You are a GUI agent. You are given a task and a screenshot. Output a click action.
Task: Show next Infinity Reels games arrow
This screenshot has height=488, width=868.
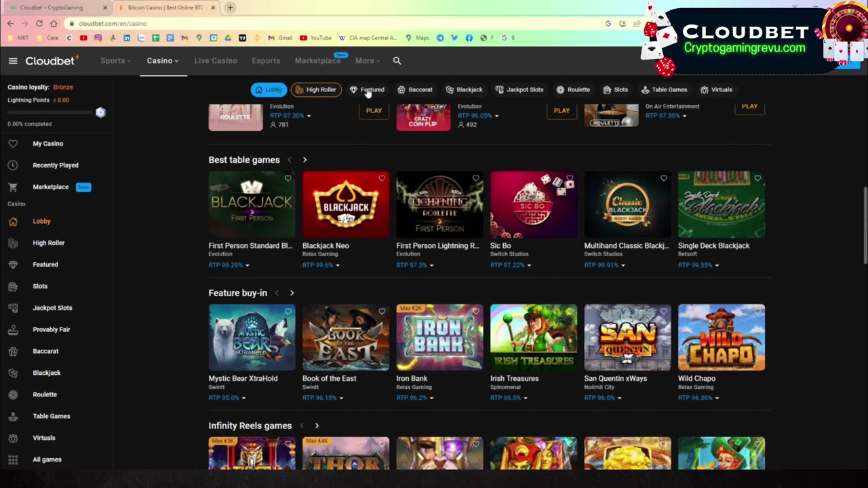click(317, 426)
